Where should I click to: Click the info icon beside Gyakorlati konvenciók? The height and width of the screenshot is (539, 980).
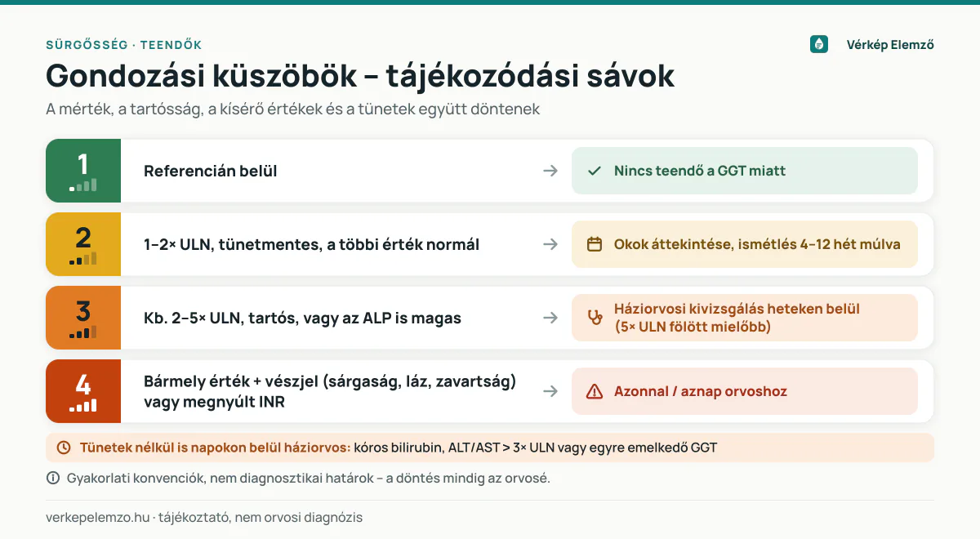coord(53,478)
